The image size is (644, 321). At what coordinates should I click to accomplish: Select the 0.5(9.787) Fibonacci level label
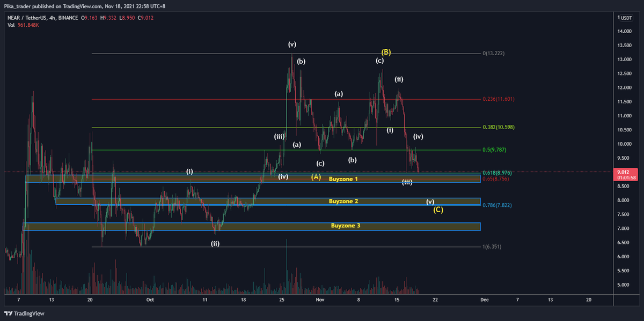click(x=495, y=151)
